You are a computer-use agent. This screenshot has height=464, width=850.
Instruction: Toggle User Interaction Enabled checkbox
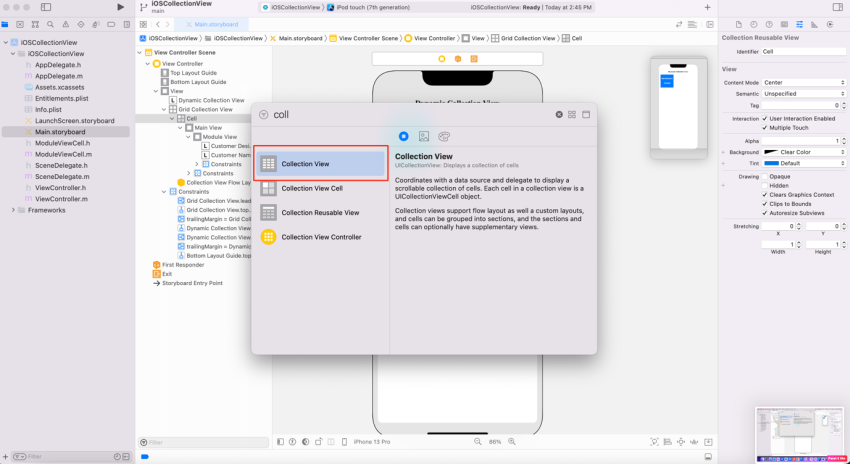(x=764, y=119)
